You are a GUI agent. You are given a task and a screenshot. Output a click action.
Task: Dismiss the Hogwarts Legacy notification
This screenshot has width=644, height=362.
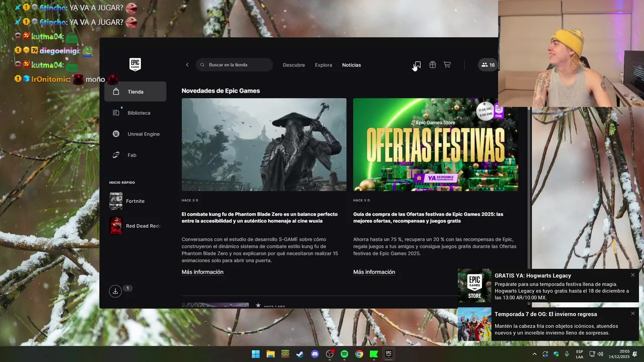(x=633, y=275)
